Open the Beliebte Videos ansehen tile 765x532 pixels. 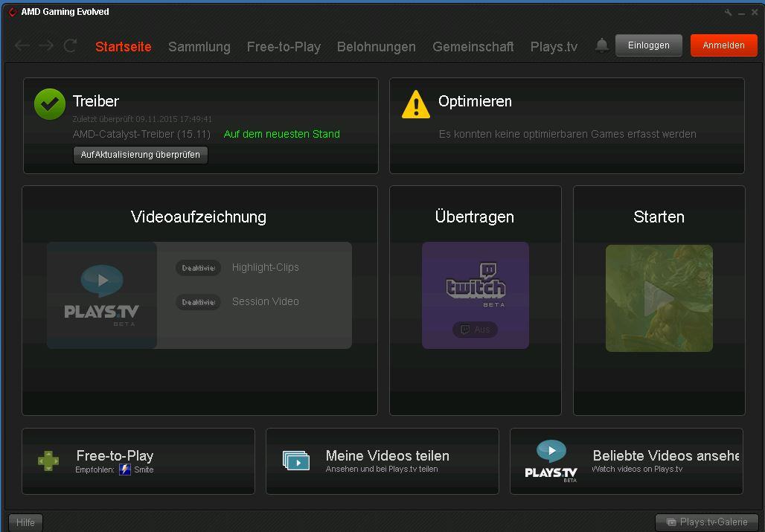coord(627,461)
